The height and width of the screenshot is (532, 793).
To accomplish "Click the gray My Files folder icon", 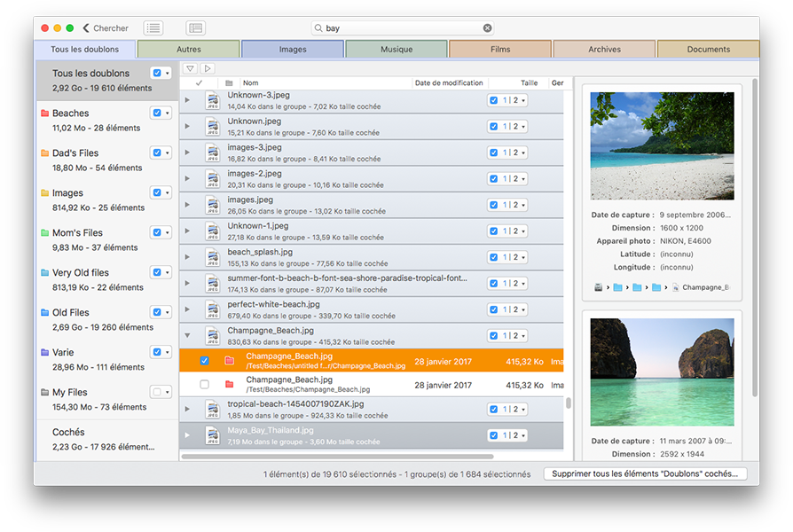I will click(x=44, y=392).
